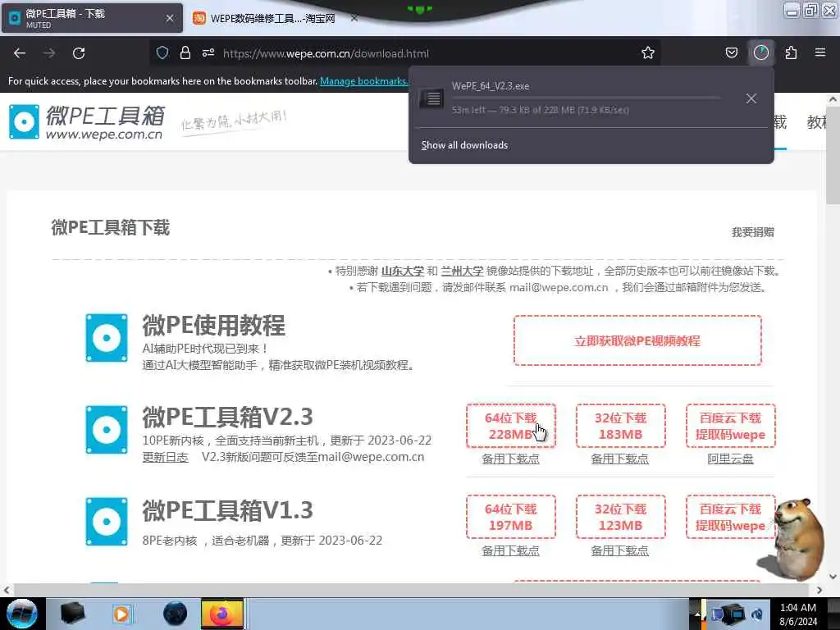Image resolution: width=840 pixels, height=630 pixels.
Task: Click the download progress bar of WePE_64_V2.3.exe
Action: (586, 98)
